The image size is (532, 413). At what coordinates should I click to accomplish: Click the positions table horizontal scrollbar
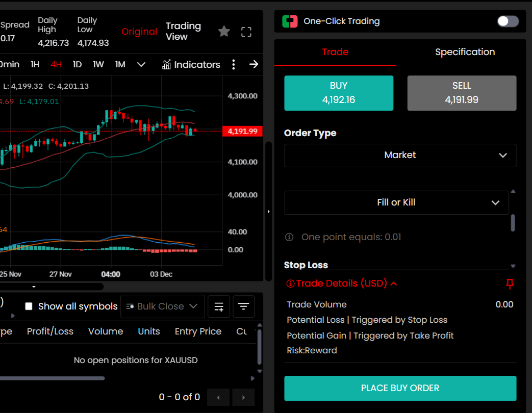point(52,378)
